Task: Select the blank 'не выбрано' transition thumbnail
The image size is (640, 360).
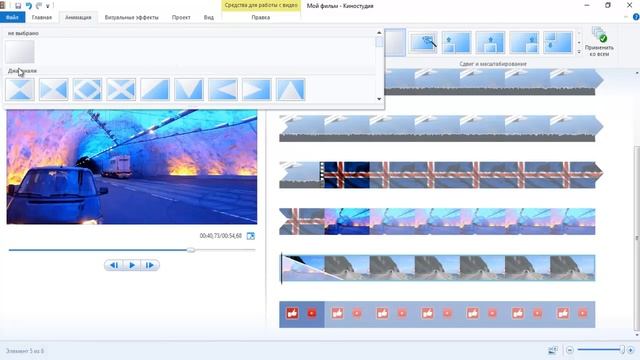Action: pos(20,51)
